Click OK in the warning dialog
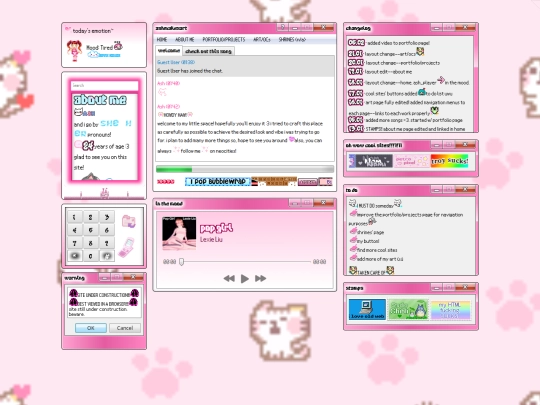The image size is (540, 405). [x=91, y=328]
